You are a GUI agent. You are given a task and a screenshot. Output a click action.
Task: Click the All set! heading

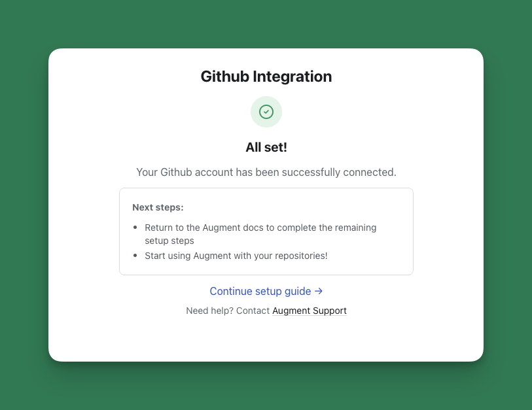point(266,147)
